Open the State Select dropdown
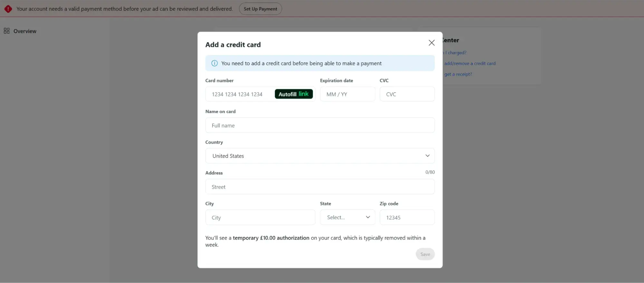The width and height of the screenshot is (644, 283). 347,217
